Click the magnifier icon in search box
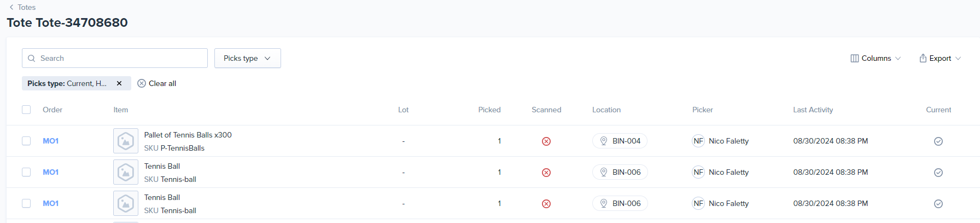 (32, 58)
